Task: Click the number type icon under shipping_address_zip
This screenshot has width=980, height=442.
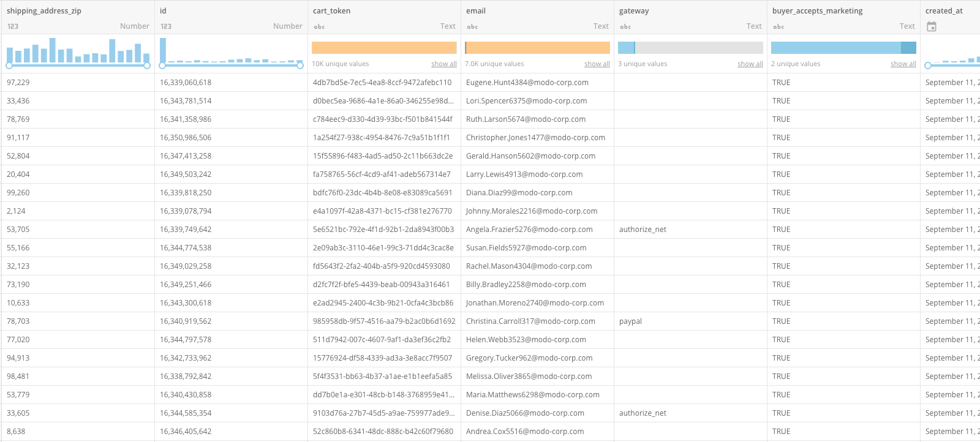Action: click(13, 26)
